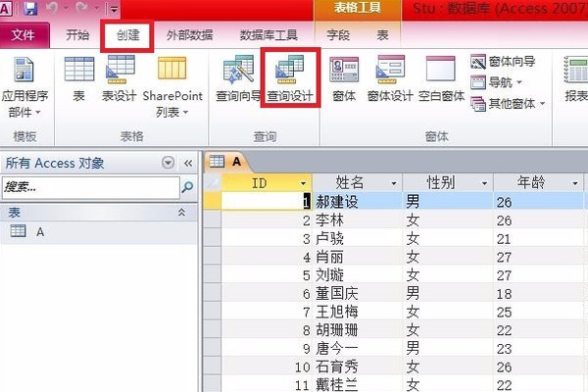Select table A in the navigation pane
Viewport: 588px width, 392px height.
point(40,232)
